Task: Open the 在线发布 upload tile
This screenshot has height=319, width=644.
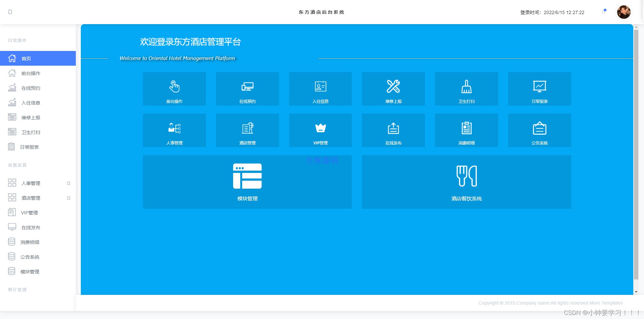Action: (x=393, y=130)
